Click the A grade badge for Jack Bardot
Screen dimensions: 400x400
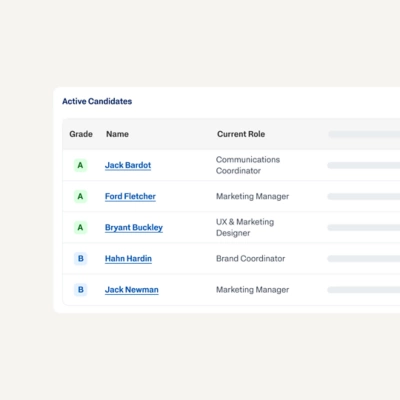80,165
